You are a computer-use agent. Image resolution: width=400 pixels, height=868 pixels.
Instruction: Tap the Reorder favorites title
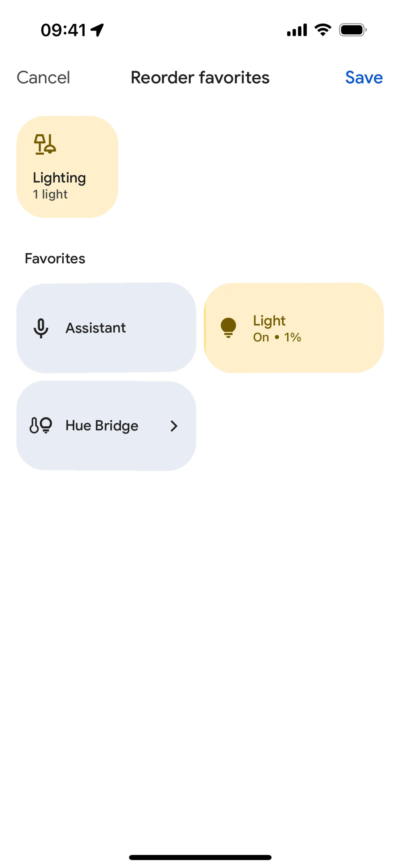(200, 78)
